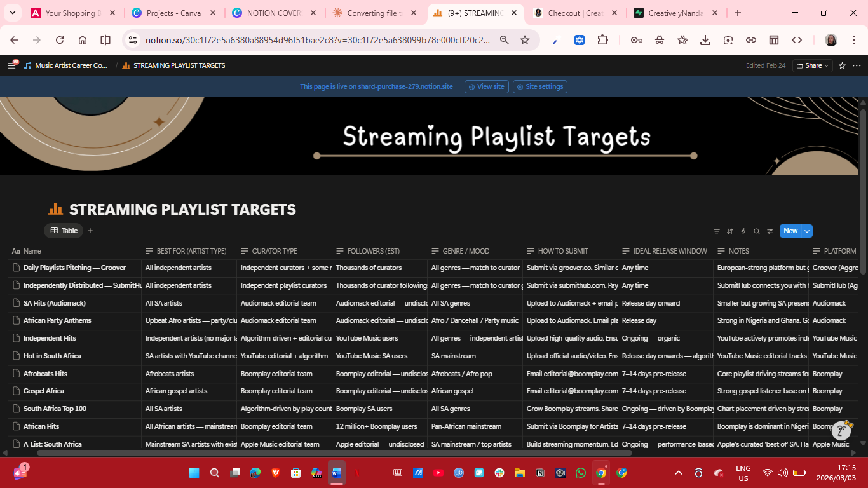Viewport: 868px width, 488px height.
Task: Open the page options ellipsis menu
Action: pyautogui.click(x=857, y=65)
